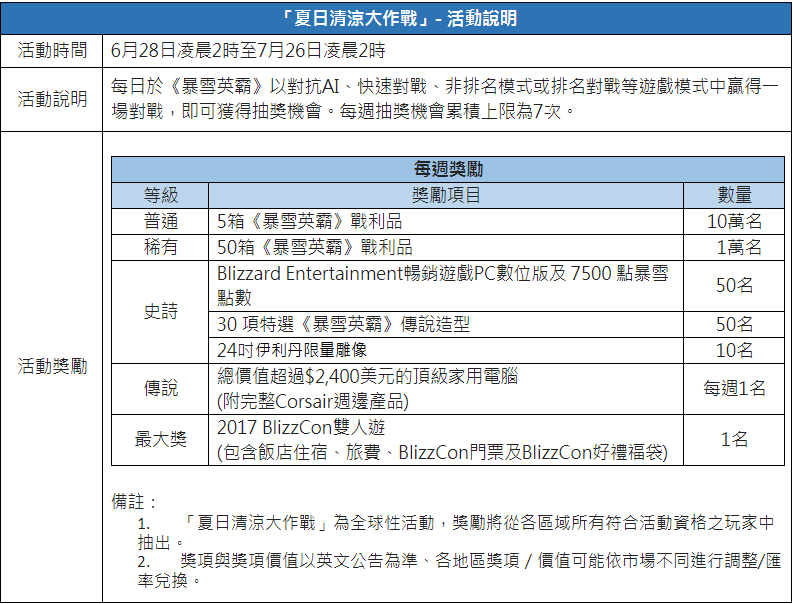This screenshot has width=793, height=604.
Task: Click the description line starting 每日於《暴雪英霸》
Action: click(445, 87)
